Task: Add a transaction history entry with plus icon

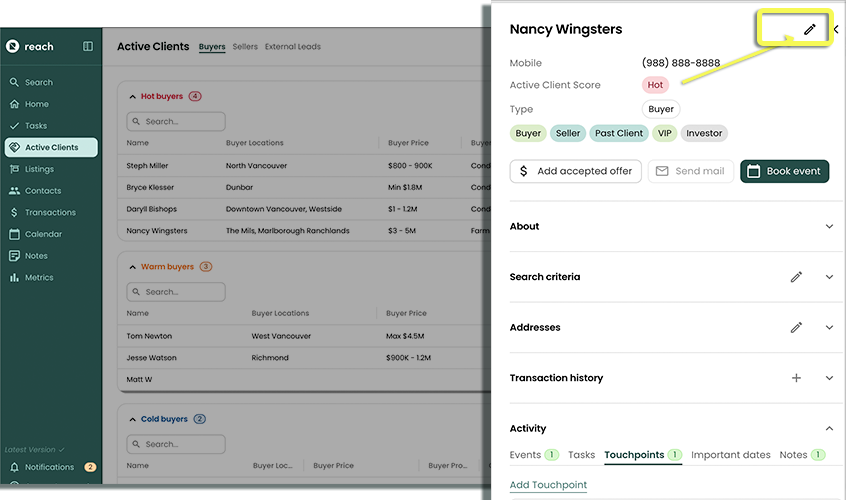Action: point(796,378)
